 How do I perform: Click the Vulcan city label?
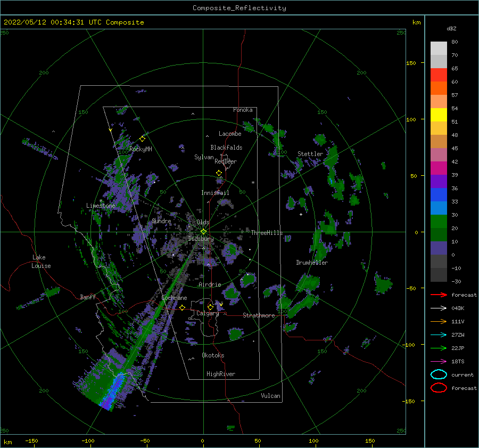tap(271, 396)
